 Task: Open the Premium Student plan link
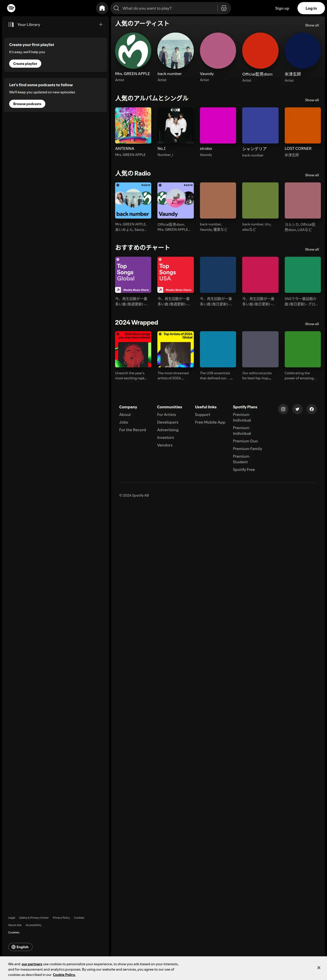pyautogui.click(x=241, y=459)
